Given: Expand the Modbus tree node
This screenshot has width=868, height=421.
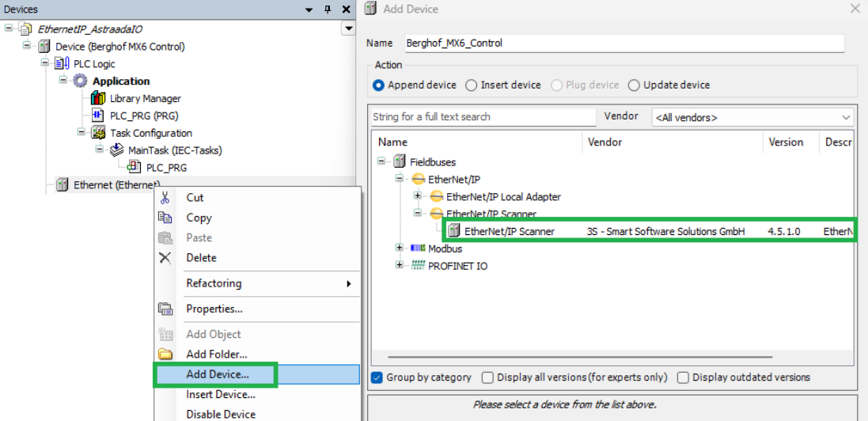Looking at the screenshot, I should pyautogui.click(x=399, y=248).
